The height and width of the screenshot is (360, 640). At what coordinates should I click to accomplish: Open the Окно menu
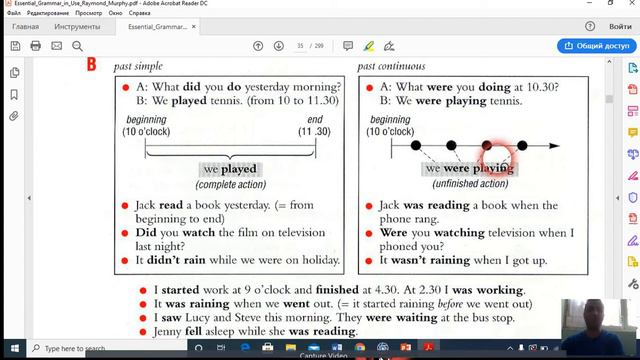pos(115,13)
